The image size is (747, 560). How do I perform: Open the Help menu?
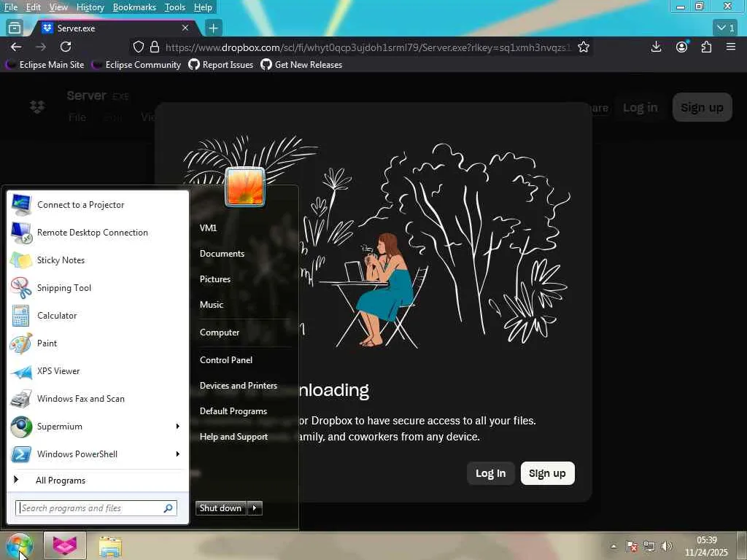[x=203, y=7]
